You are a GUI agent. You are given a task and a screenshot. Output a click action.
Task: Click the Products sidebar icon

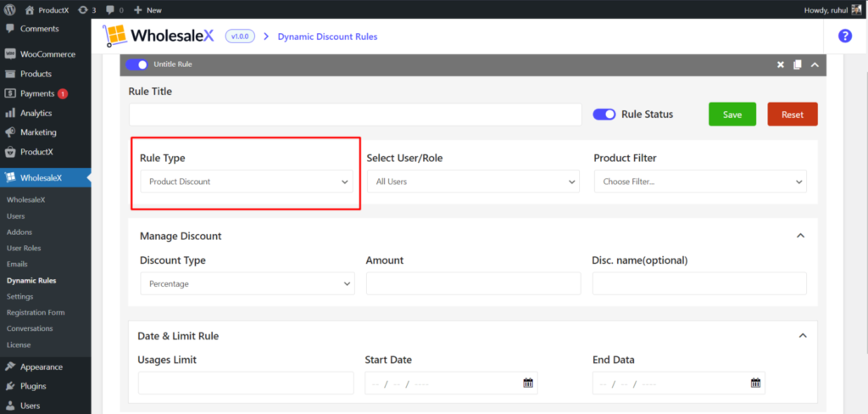click(10, 74)
